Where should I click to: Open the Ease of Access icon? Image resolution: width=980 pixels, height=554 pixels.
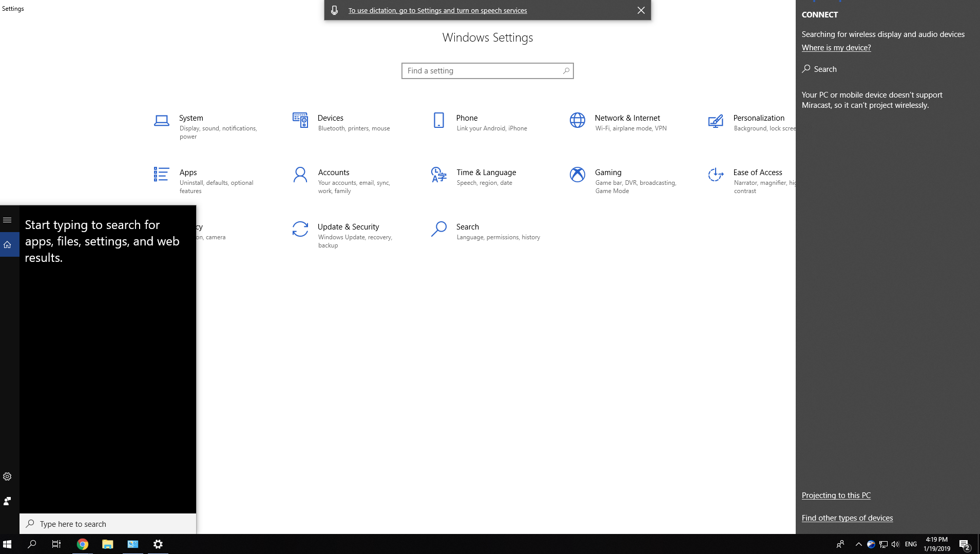tap(716, 175)
